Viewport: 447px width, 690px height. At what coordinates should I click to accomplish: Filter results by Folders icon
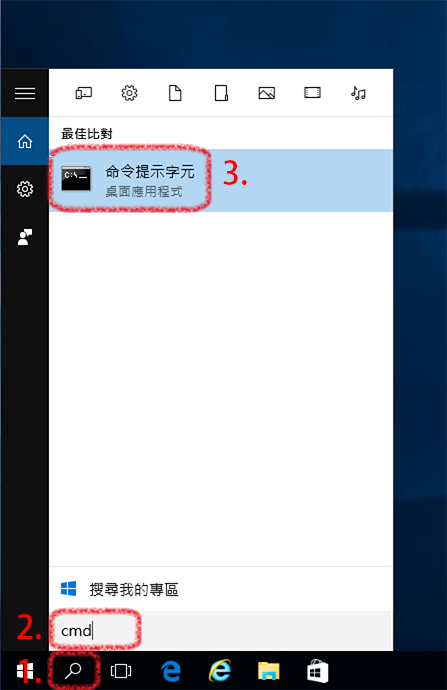pos(221,93)
